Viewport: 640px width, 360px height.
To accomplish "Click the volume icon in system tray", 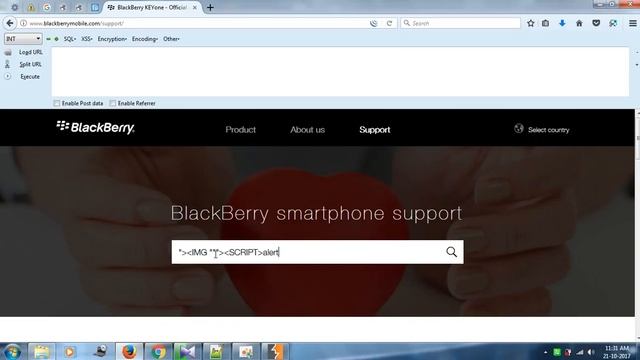I will click(591, 352).
